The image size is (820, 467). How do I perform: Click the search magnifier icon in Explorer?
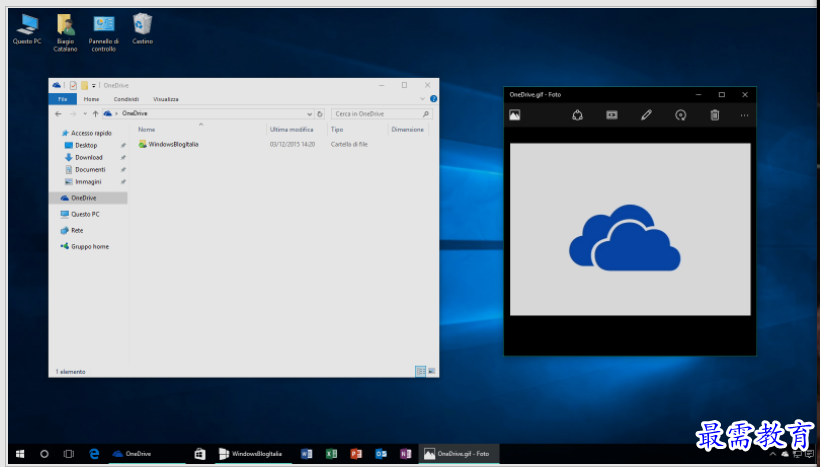click(x=426, y=113)
